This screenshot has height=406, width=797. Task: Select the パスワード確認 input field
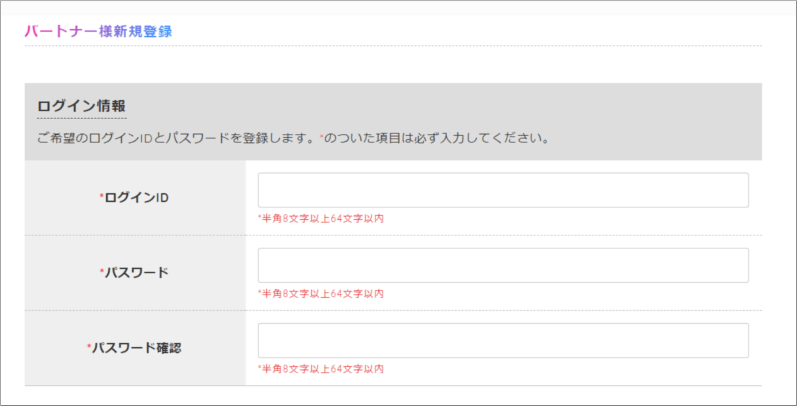[503, 340]
